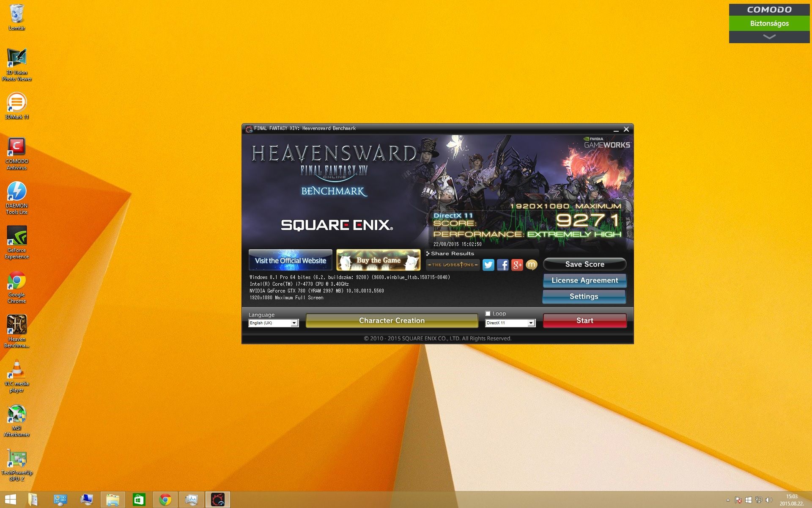Share results on Twitter
The image size is (812, 508).
pyautogui.click(x=488, y=265)
